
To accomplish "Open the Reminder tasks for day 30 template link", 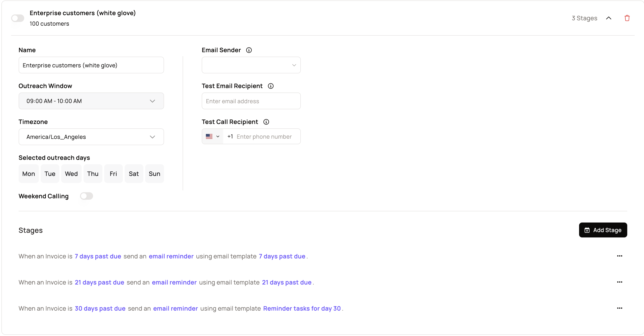I will (x=302, y=308).
